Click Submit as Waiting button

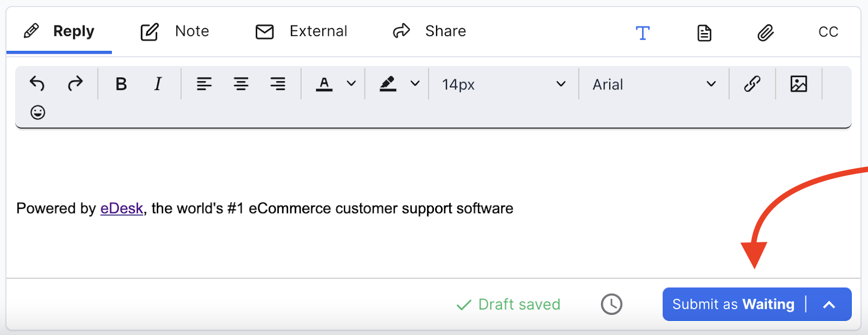tap(733, 304)
